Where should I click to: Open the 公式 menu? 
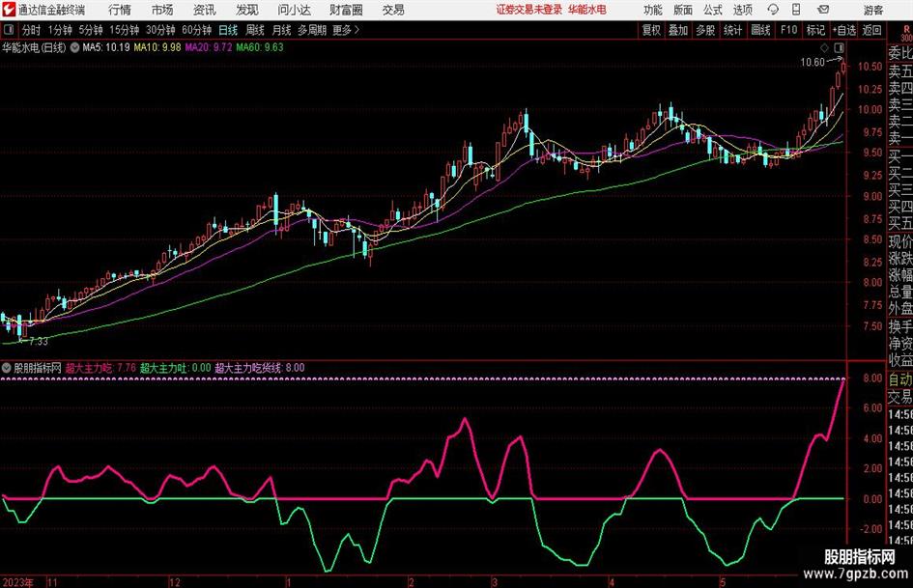click(713, 10)
